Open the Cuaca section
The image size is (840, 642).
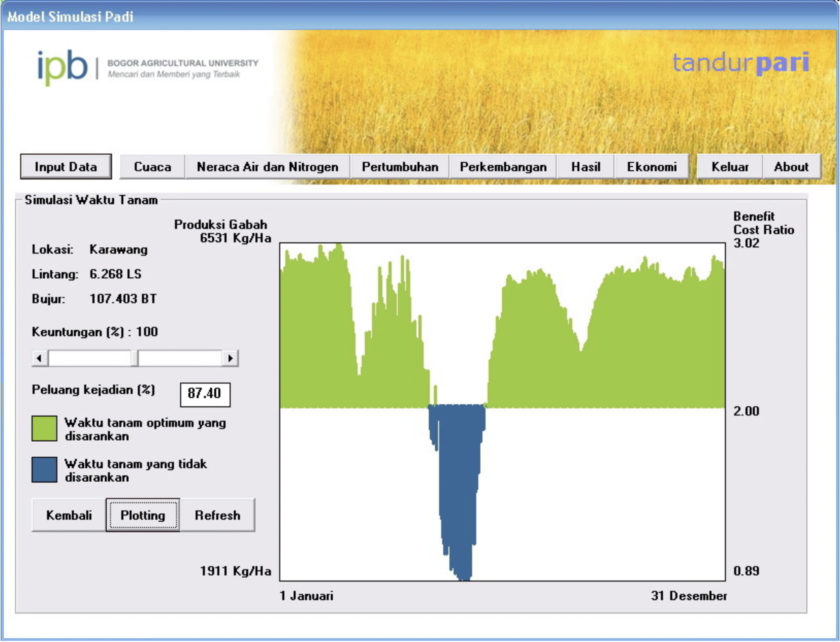152,167
